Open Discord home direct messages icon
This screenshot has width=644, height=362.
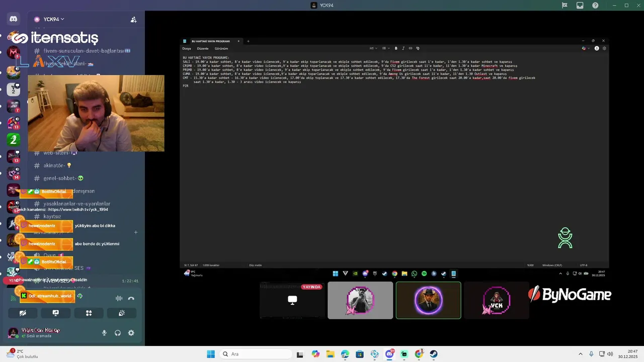(14, 19)
